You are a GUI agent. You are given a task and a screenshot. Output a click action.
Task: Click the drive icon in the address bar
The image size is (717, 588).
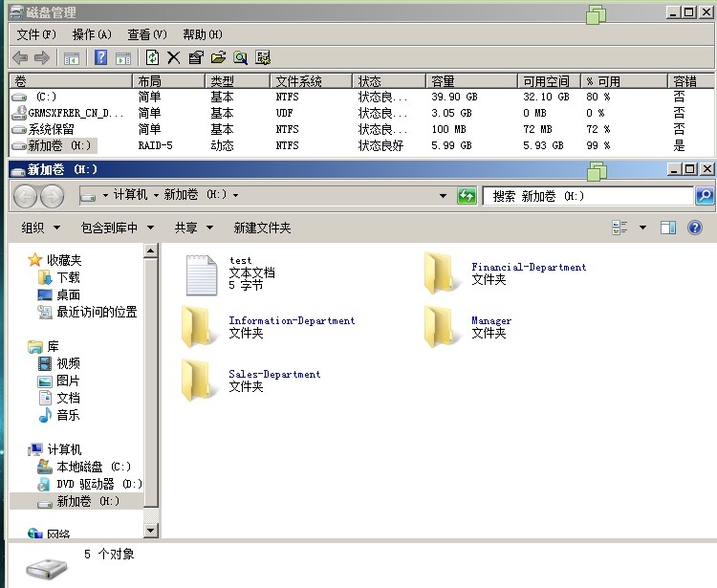88,197
